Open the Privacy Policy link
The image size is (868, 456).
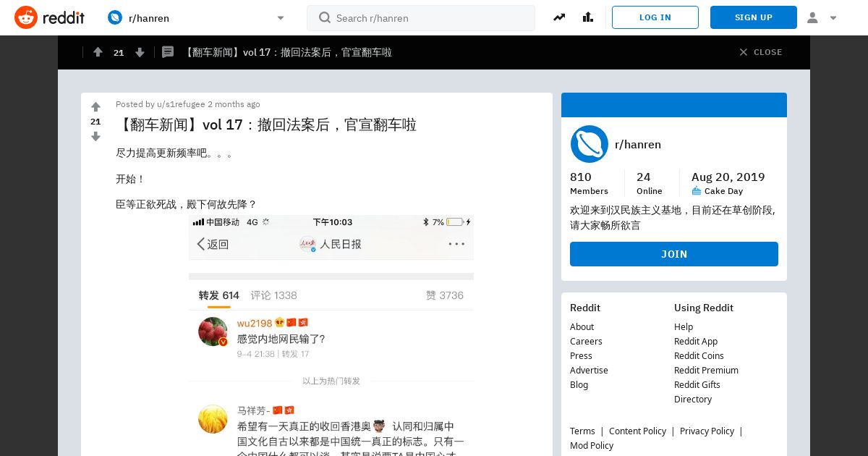(x=707, y=431)
